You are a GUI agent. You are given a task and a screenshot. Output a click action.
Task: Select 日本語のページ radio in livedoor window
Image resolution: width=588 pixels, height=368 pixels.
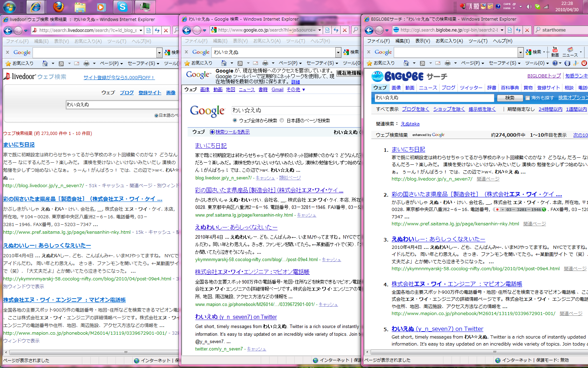coord(156,115)
